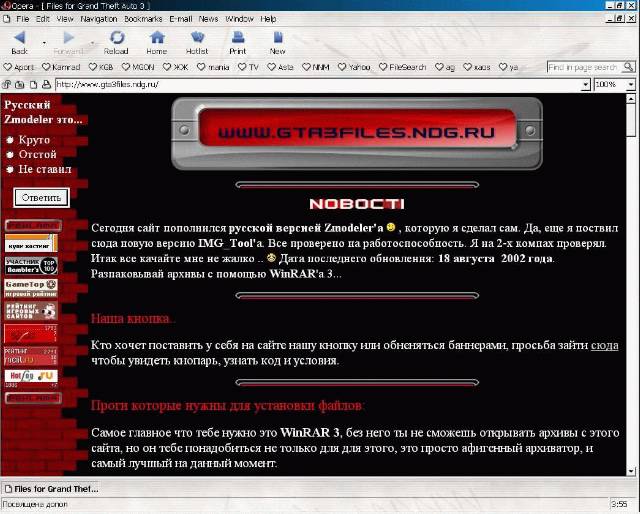This screenshot has width=640, height=514.
Task: Open the xaos bookmark
Action: [477, 67]
